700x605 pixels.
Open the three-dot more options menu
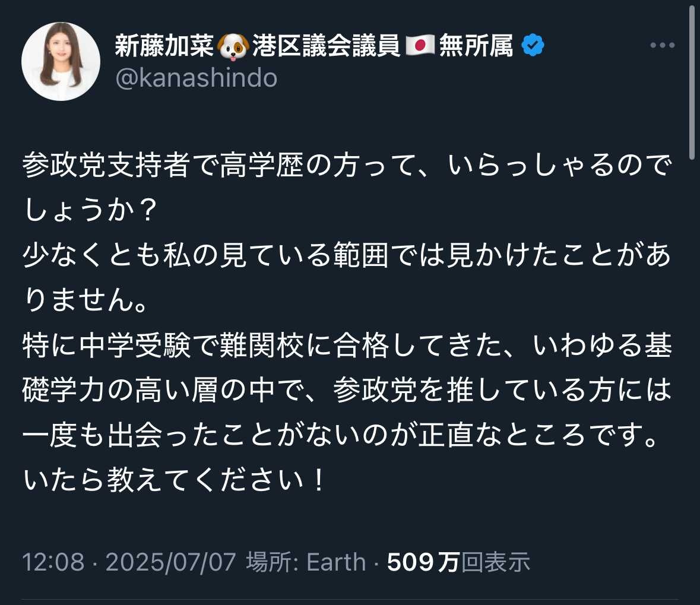tap(662, 46)
